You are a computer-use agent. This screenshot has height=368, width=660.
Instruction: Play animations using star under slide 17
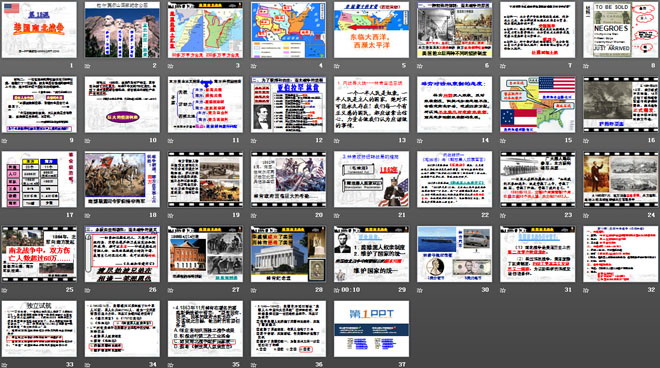(x=5, y=216)
